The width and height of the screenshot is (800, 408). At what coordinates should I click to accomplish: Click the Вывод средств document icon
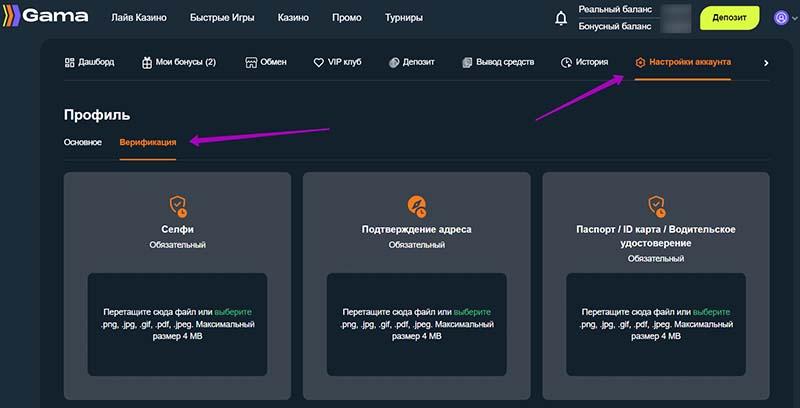pos(467,63)
